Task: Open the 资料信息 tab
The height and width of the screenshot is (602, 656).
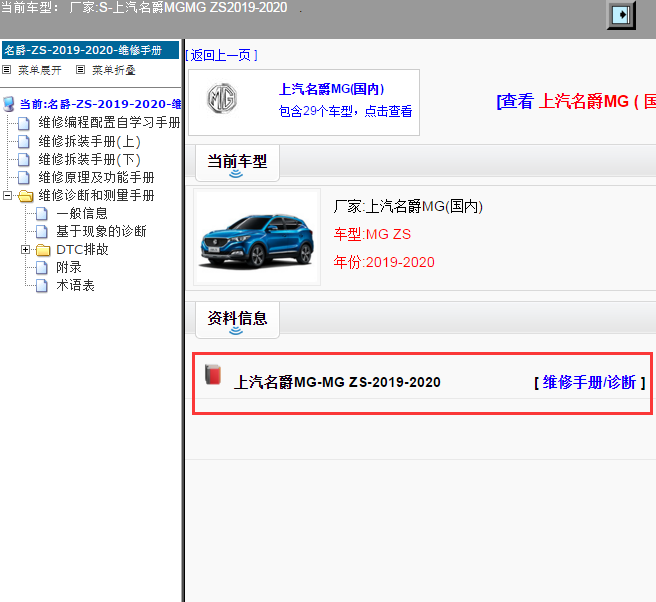Action: tap(237, 320)
